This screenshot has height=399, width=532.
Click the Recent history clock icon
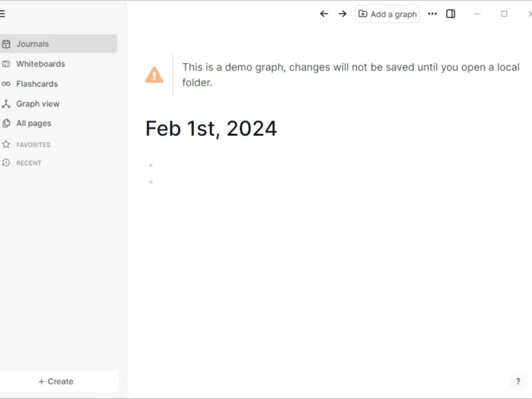[6, 163]
